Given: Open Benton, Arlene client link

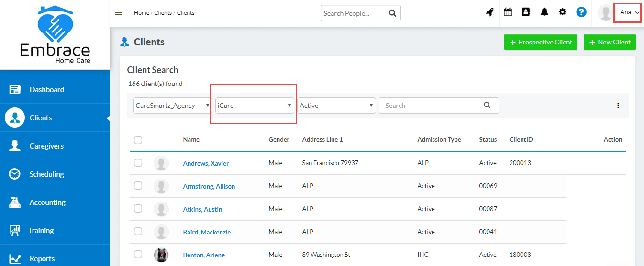Looking at the screenshot, I should click(x=204, y=255).
